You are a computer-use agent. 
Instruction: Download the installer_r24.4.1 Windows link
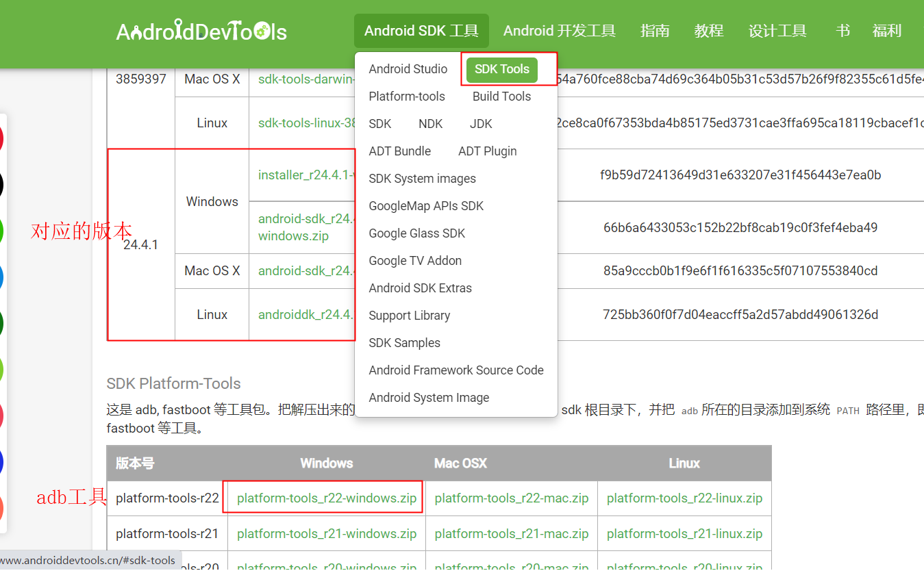[x=306, y=175]
